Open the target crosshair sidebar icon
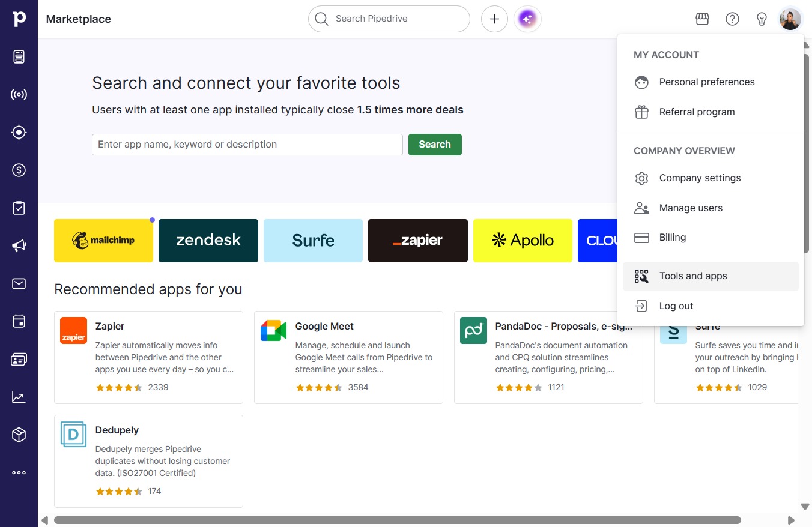812x527 pixels. 19,133
